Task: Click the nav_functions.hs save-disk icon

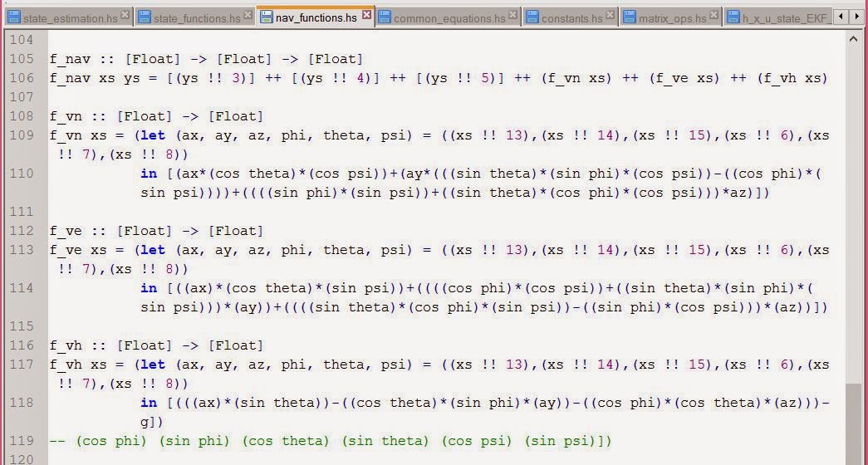Action: 267,17
